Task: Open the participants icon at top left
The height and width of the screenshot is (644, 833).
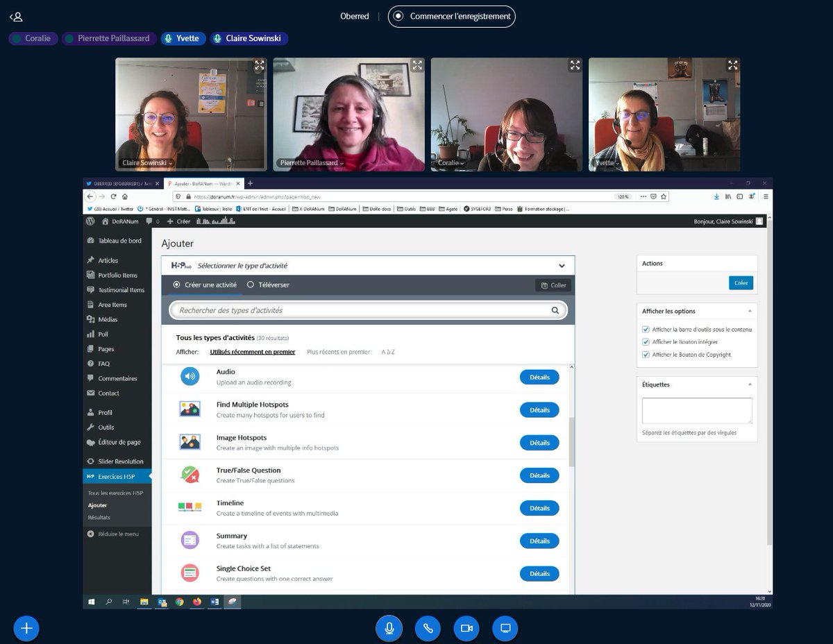Action: click(16, 17)
